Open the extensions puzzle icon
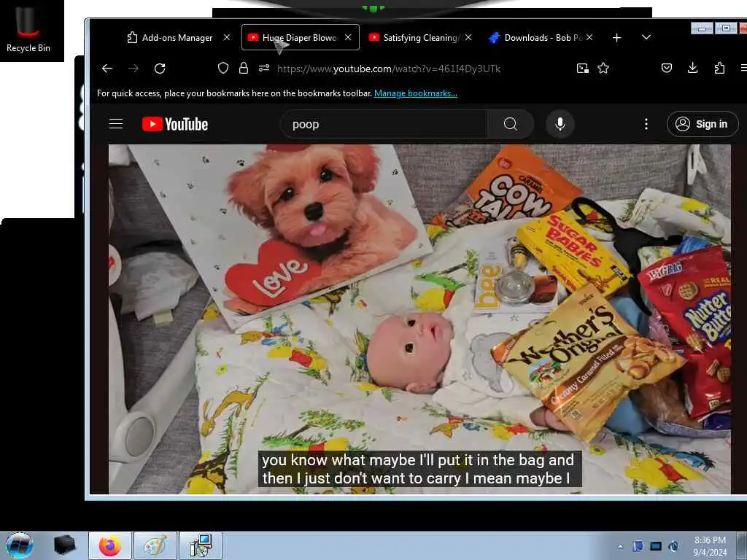Image resolution: width=747 pixels, height=560 pixels. 719,68
